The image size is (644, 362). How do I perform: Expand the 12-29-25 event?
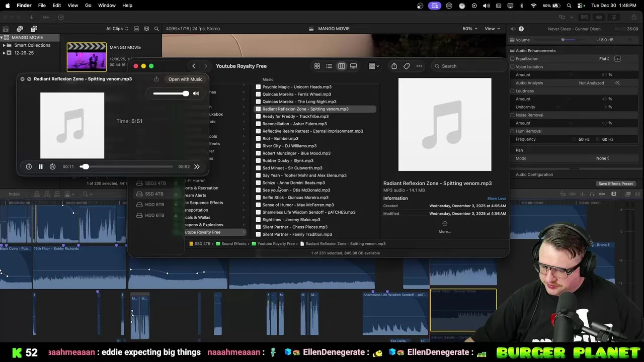[x=4, y=53]
